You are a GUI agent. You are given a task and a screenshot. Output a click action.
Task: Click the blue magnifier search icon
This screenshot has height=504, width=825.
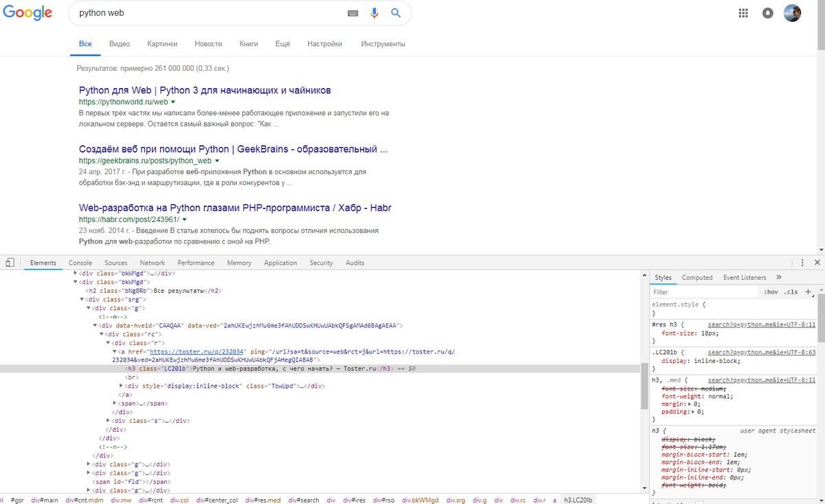coord(396,13)
